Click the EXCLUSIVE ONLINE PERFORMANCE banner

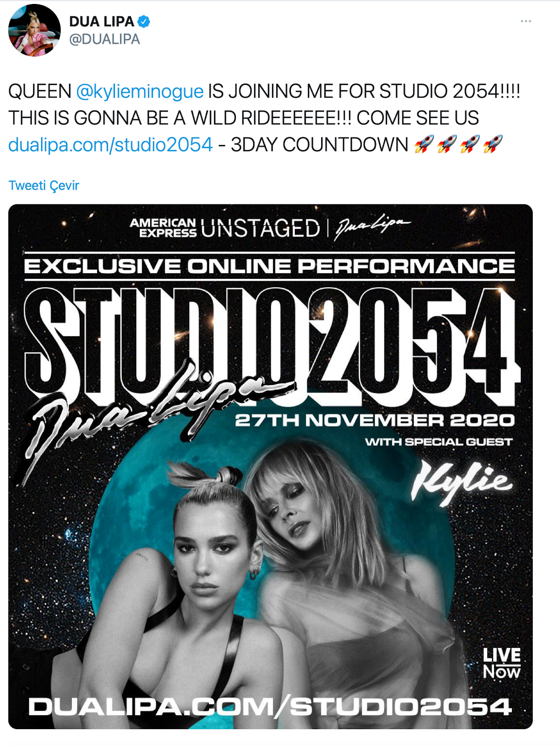tap(270, 266)
